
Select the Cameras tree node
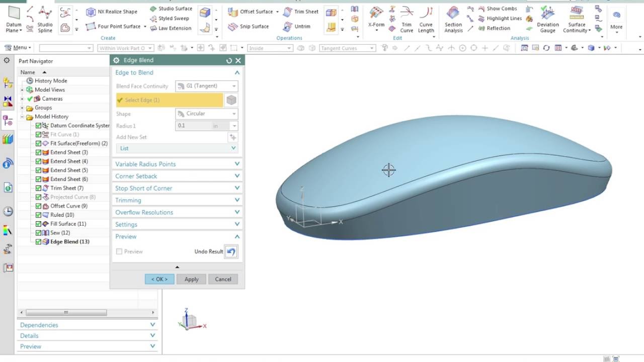click(x=52, y=99)
